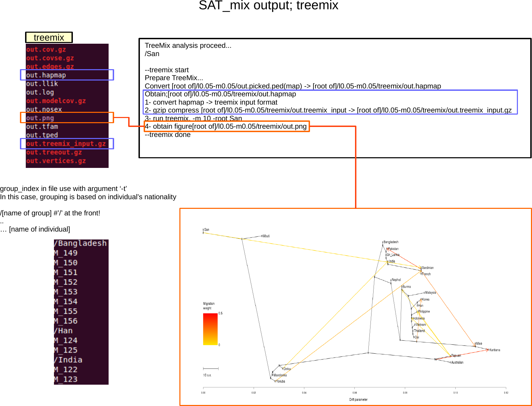This screenshot has width=532, height=406.
Task: Select the out.png file entry
Action: point(40,118)
